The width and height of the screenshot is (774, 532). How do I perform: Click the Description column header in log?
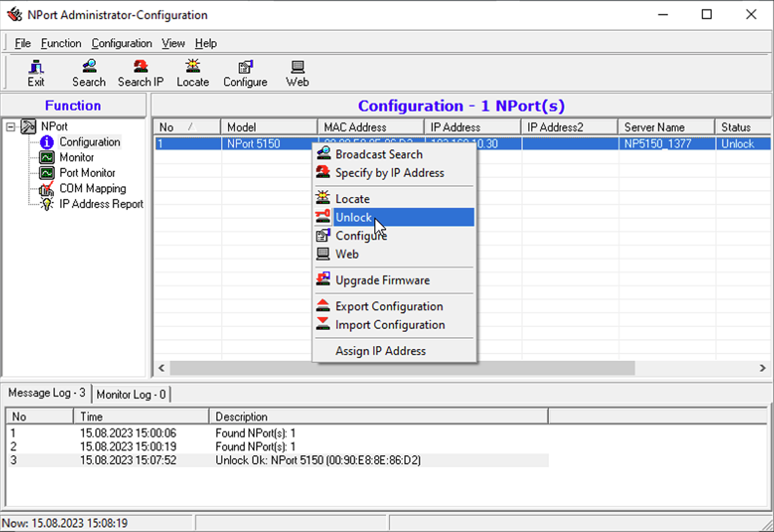tap(378, 416)
